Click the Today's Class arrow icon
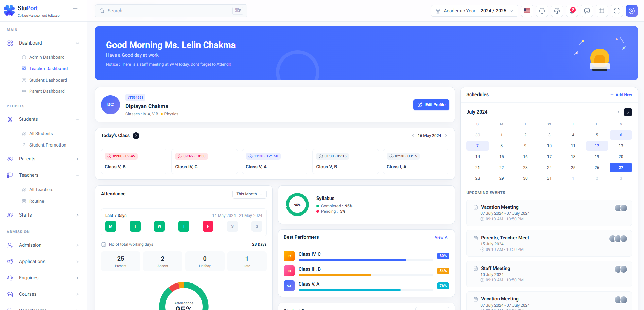Viewport: 644px width, 310px height. pyautogui.click(x=136, y=136)
